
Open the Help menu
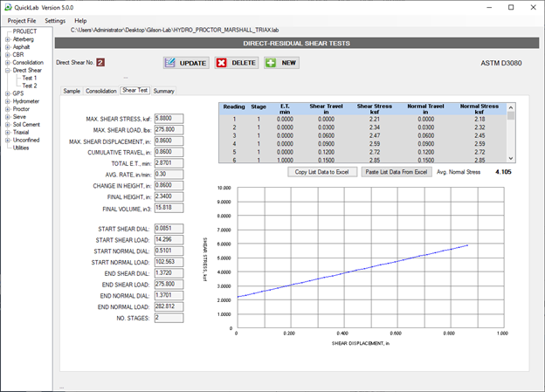point(80,20)
